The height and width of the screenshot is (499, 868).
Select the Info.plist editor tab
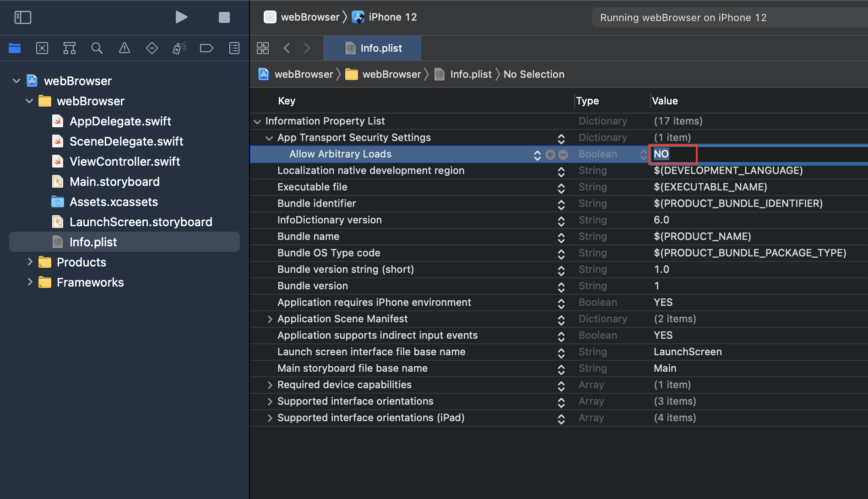372,48
